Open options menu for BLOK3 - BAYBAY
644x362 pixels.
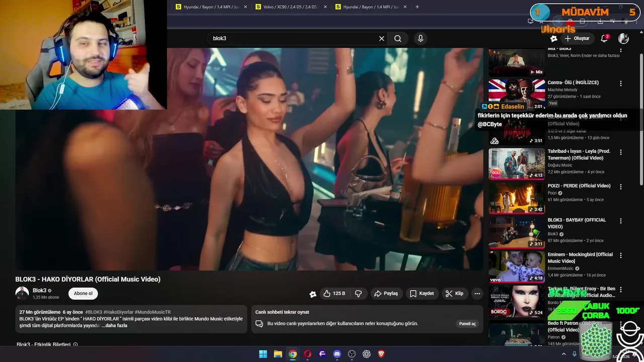(x=620, y=221)
